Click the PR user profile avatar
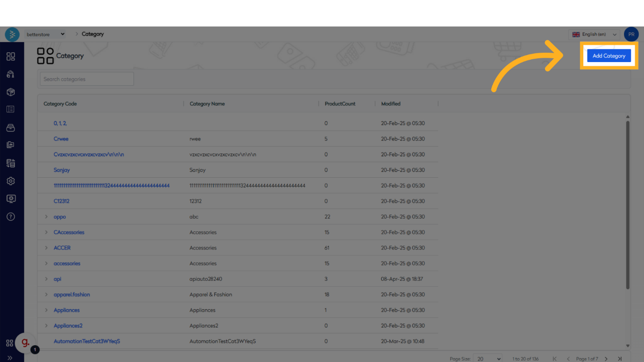Image resolution: width=644 pixels, height=362 pixels. coord(631,34)
